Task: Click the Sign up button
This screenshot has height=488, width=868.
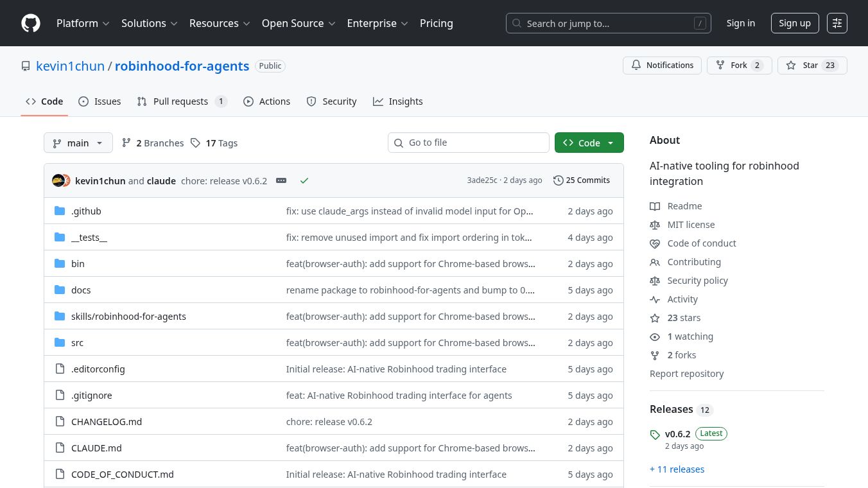Action: point(794,23)
